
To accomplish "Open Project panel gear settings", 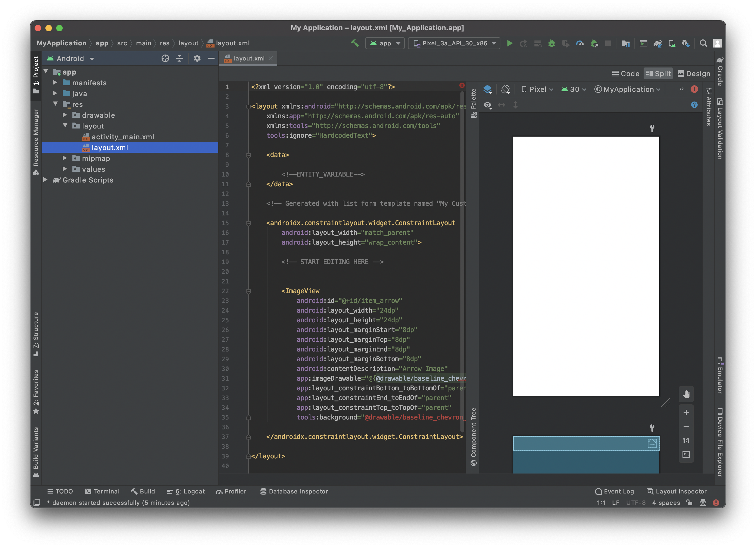I will (197, 58).
